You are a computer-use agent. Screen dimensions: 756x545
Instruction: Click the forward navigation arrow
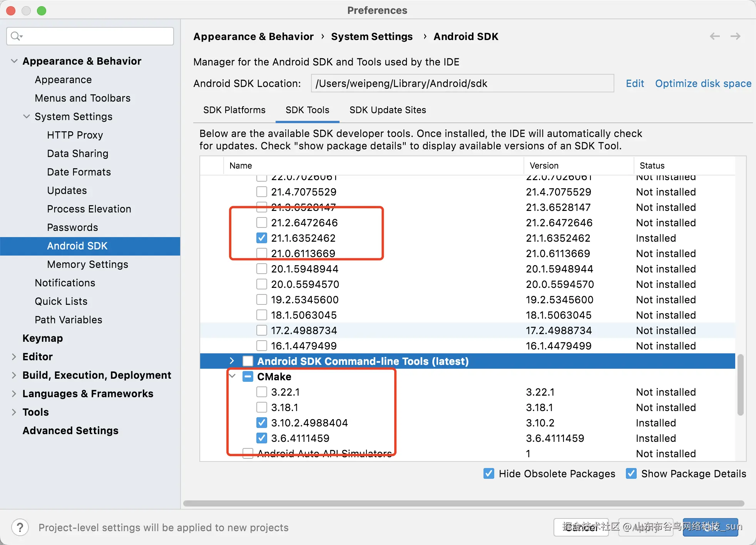point(735,36)
